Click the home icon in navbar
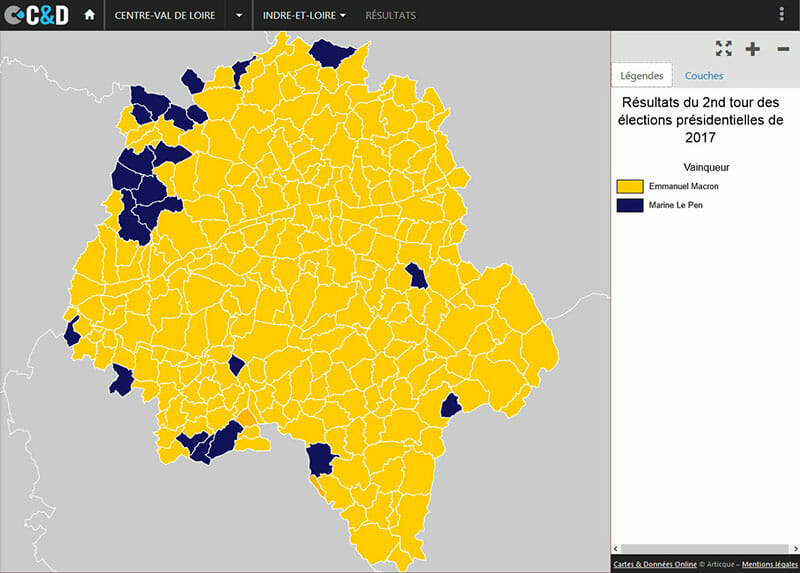Screen dimensions: 800x573 tap(90, 15)
